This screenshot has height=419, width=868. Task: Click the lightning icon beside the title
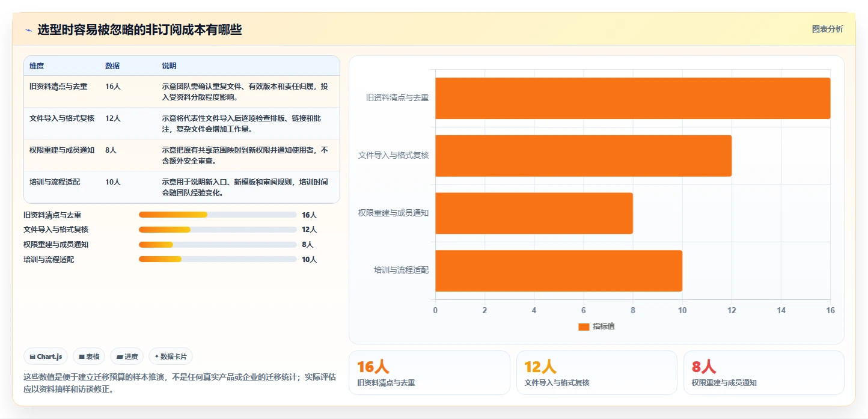tap(28, 30)
